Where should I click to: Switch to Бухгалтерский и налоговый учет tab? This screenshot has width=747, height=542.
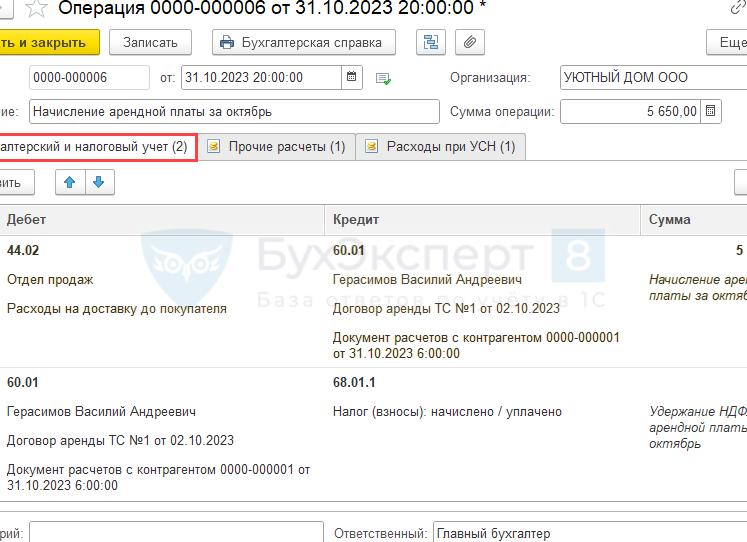click(x=96, y=147)
